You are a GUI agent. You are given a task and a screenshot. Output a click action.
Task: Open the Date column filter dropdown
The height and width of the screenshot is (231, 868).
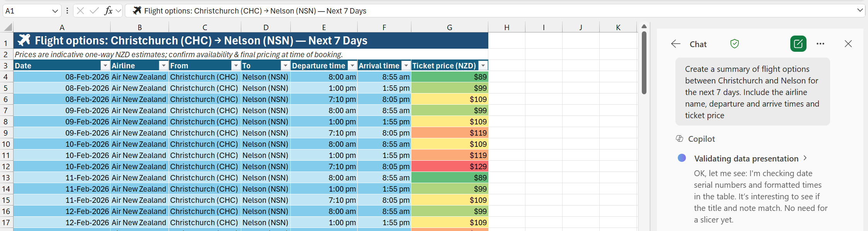point(105,66)
